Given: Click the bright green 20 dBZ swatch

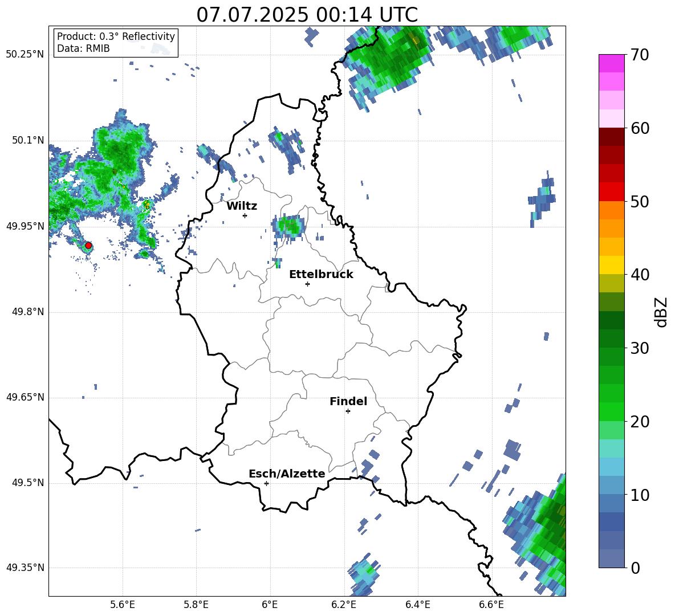Looking at the screenshot, I should 612,411.
